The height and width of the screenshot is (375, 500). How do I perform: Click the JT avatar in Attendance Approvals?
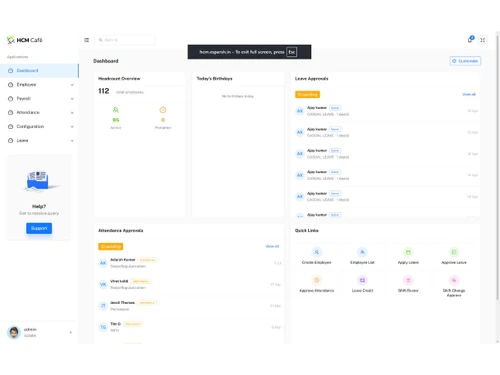103,306
